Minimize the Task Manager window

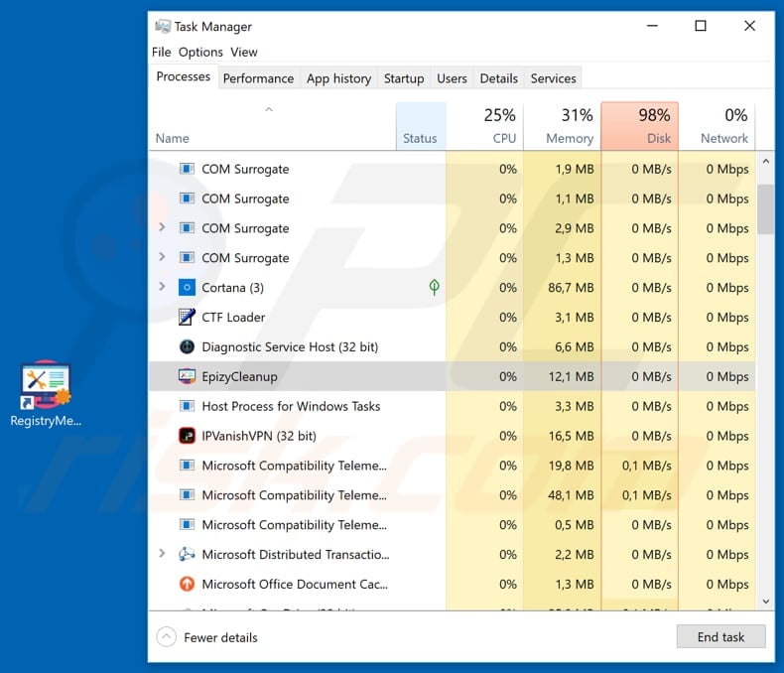pos(652,26)
